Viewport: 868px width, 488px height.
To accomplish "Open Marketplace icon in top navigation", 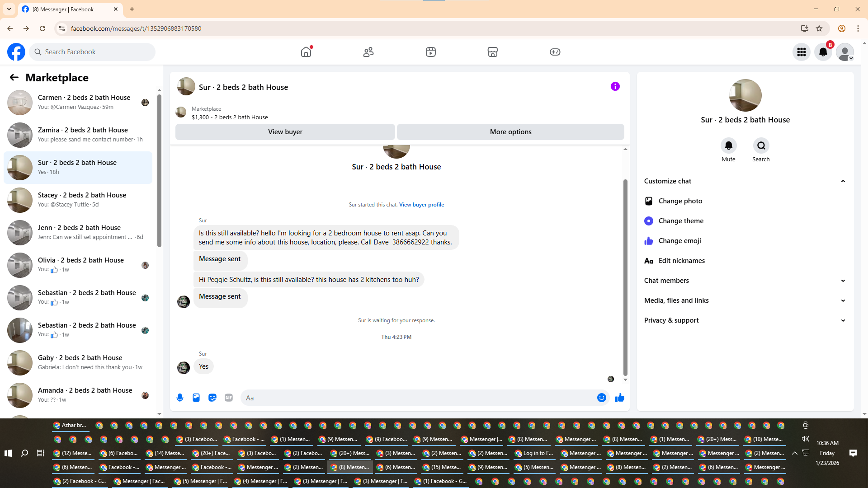I will click(x=493, y=52).
